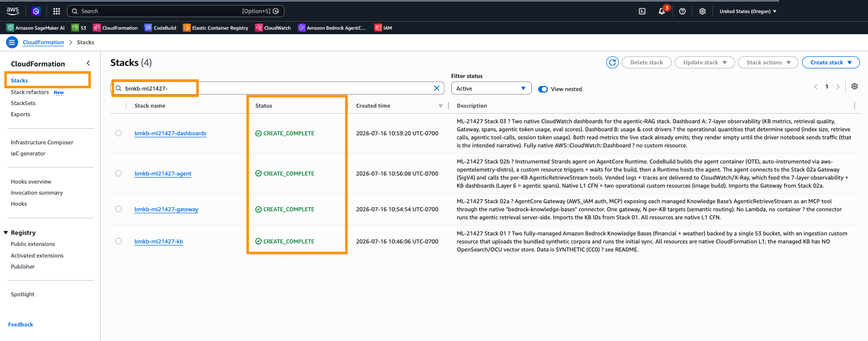Open IaC generator
The image size is (868, 341).
tap(28, 153)
